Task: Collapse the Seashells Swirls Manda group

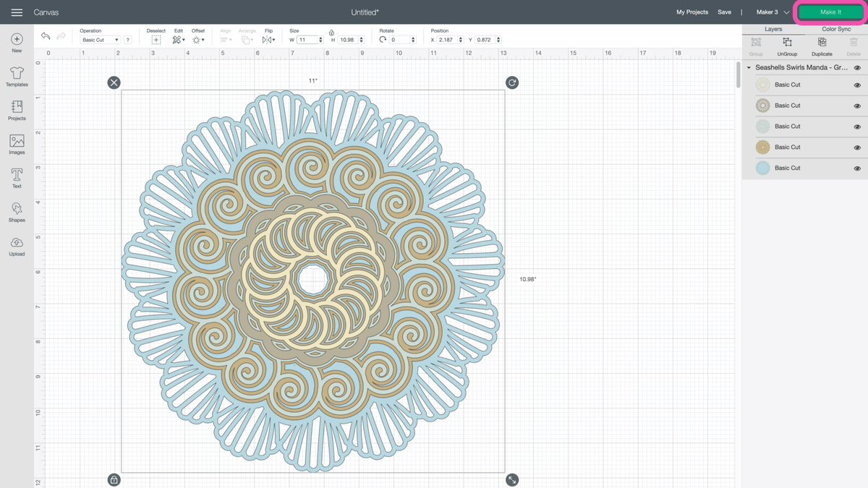Action: (749, 67)
